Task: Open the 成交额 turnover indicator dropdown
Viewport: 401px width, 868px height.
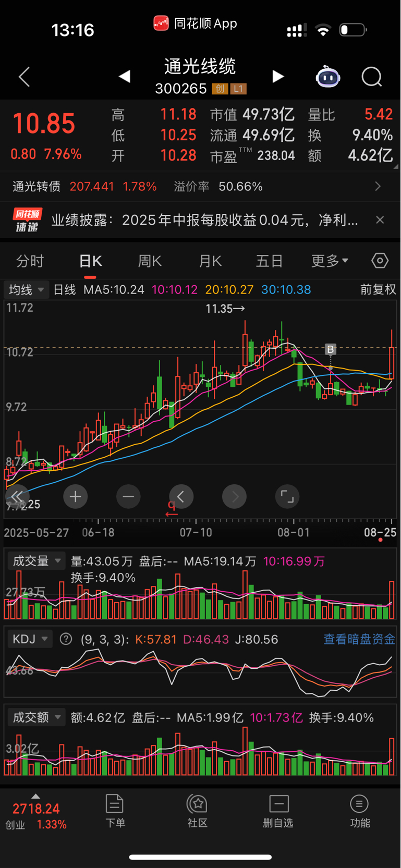Action: (36, 717)
